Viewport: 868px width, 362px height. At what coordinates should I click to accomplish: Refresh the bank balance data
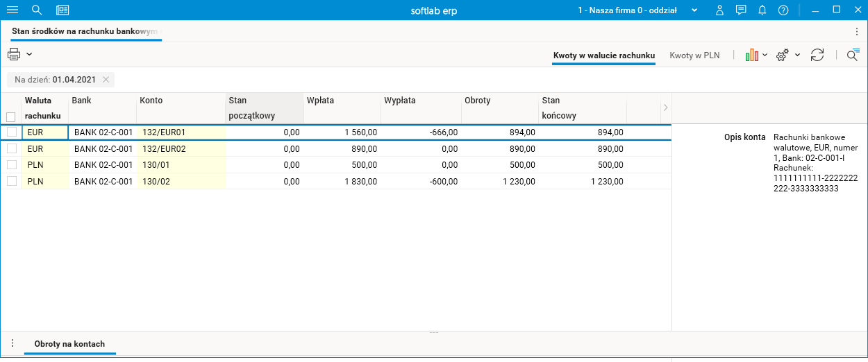point(817,55)
